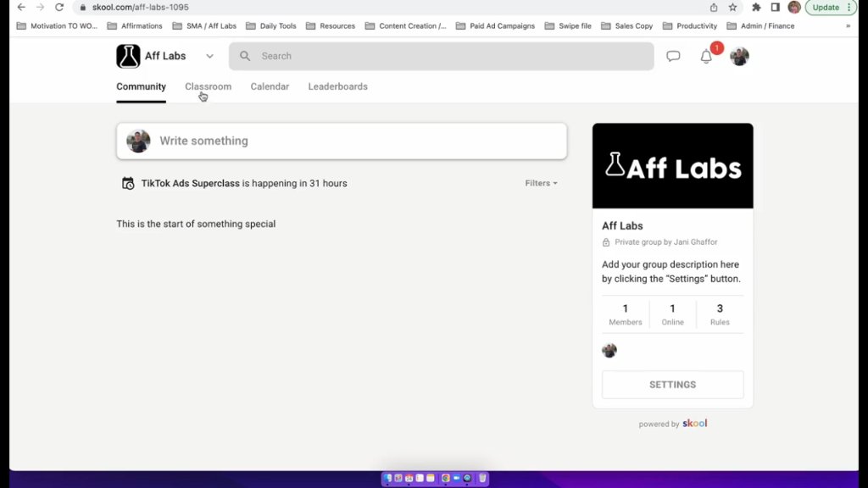Switch to the Community tab
The image size is (868, 488).
(142, 86)
